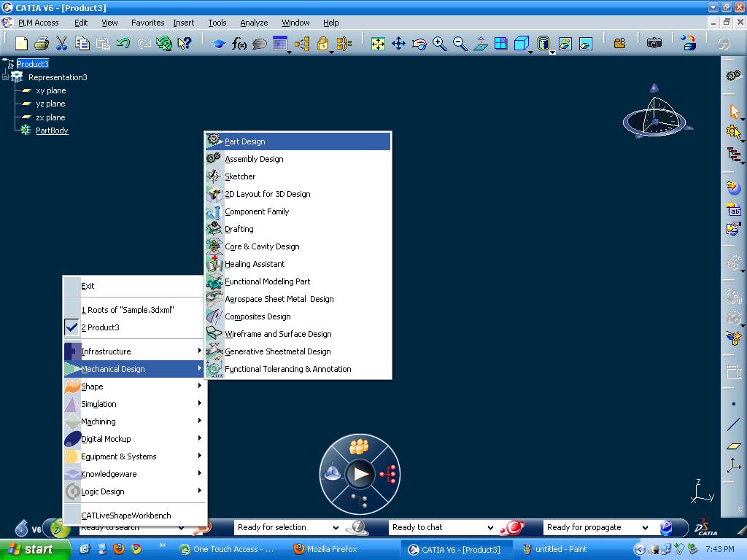The image size is (747, 560).
Task: Choose Functional Tolerancing & Annotation workbench
Action: coord(298,369)
